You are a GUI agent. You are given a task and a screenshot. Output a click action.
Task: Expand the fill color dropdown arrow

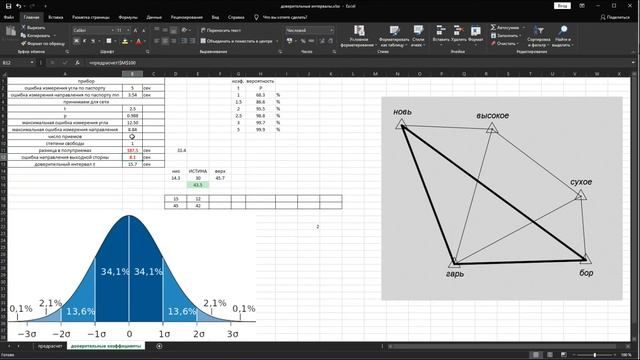click(x=131, y=41)
